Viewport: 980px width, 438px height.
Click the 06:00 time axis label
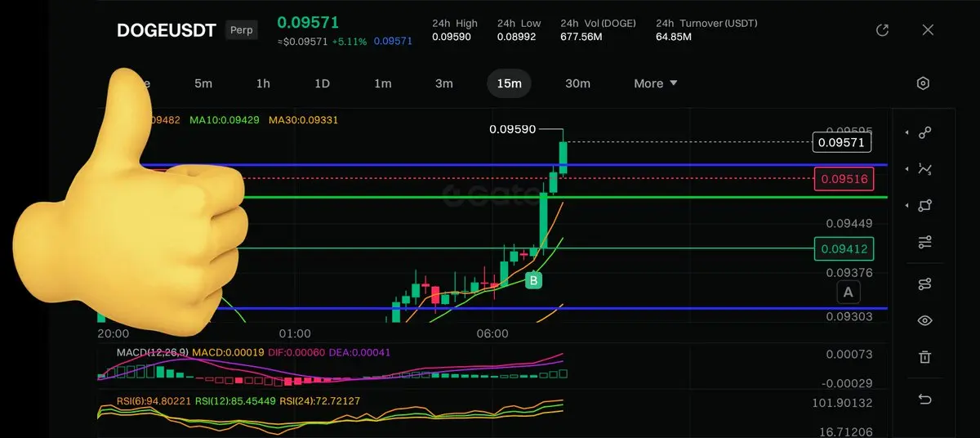(x=492, y=333)
